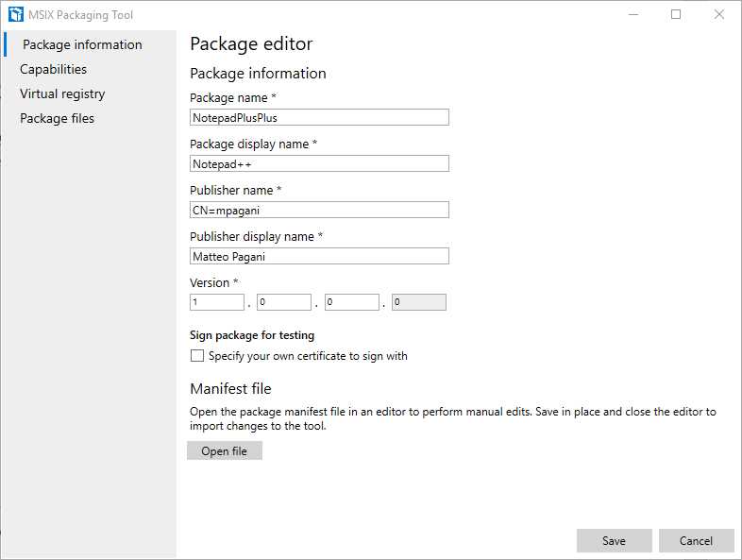Go to Package files section
Image resolution: width=742 pixels, height=560 pixels.
point(57,118)
